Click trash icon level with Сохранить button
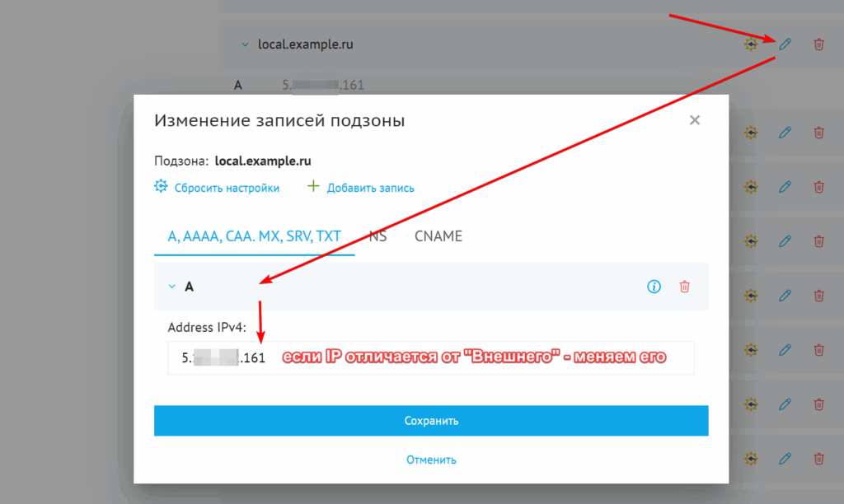Viewport: 844px width, 504px height. pyautogui.click(x=818, y=404)
